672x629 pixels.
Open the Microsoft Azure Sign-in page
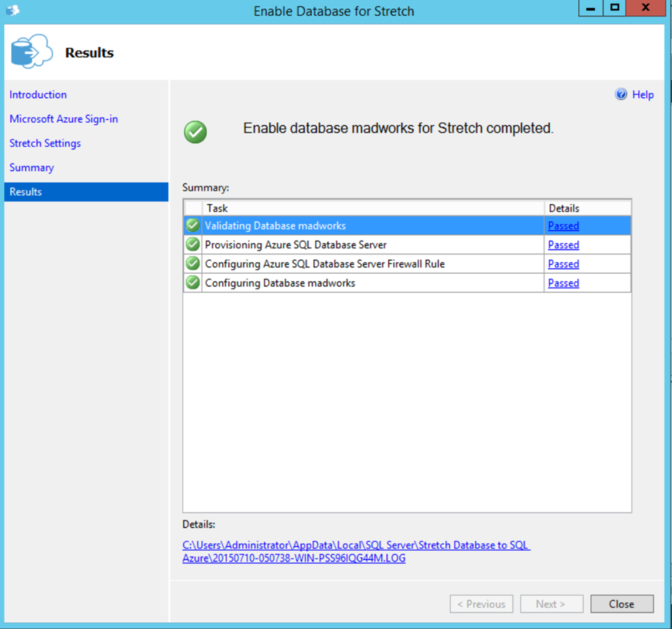(64, 119)
